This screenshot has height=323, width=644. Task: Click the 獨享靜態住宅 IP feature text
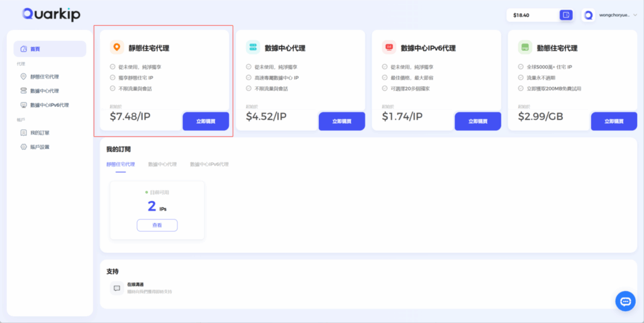136,77
